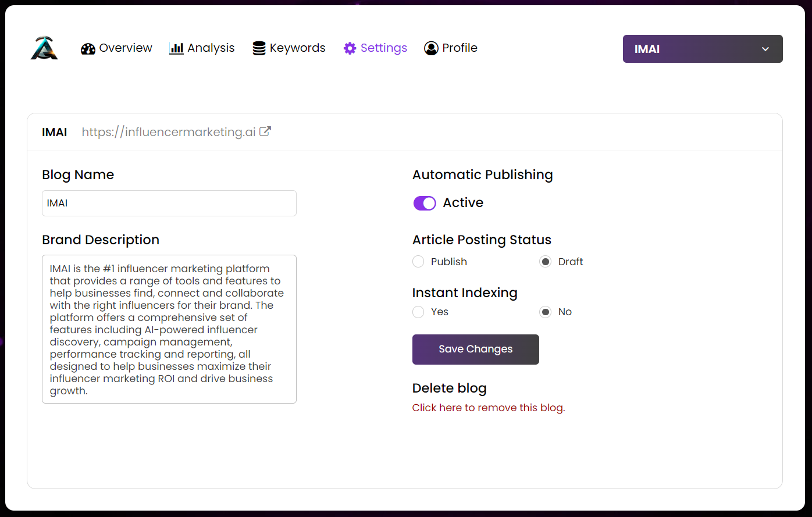Screen dimensions: 812x517
Task: Click the Article Posting Status heading
Action: (x=482, y=240)
